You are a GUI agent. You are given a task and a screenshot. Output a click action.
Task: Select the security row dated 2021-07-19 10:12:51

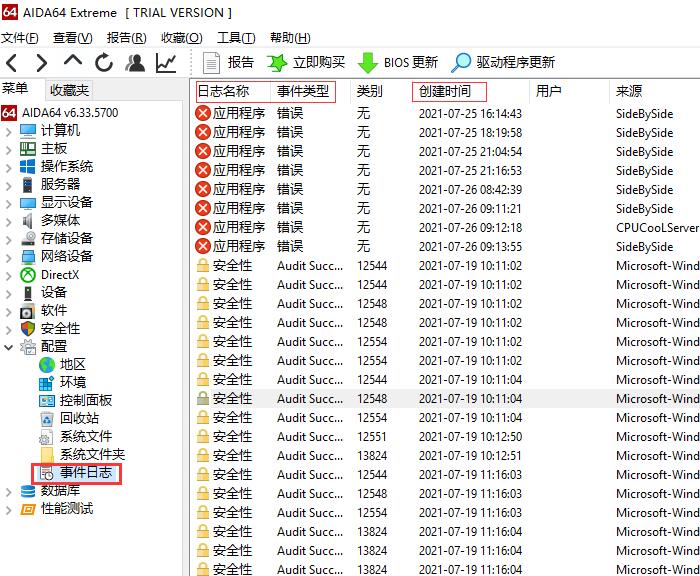[447, 455]
